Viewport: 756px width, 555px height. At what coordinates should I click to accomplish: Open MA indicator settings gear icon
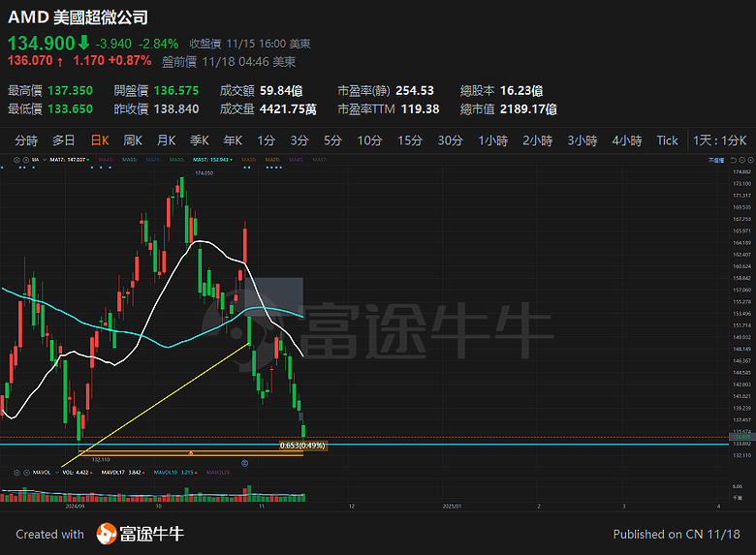16,160
